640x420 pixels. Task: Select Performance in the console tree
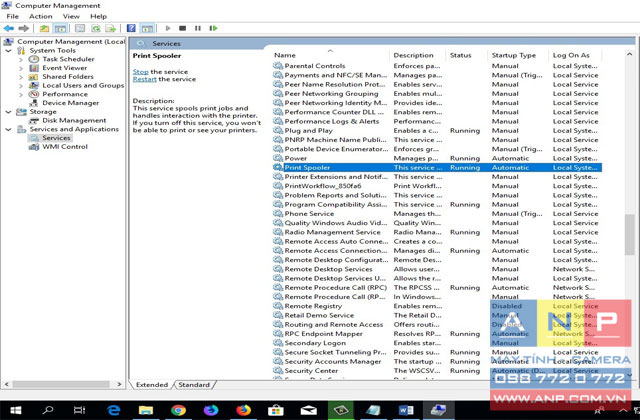[65, 94]
